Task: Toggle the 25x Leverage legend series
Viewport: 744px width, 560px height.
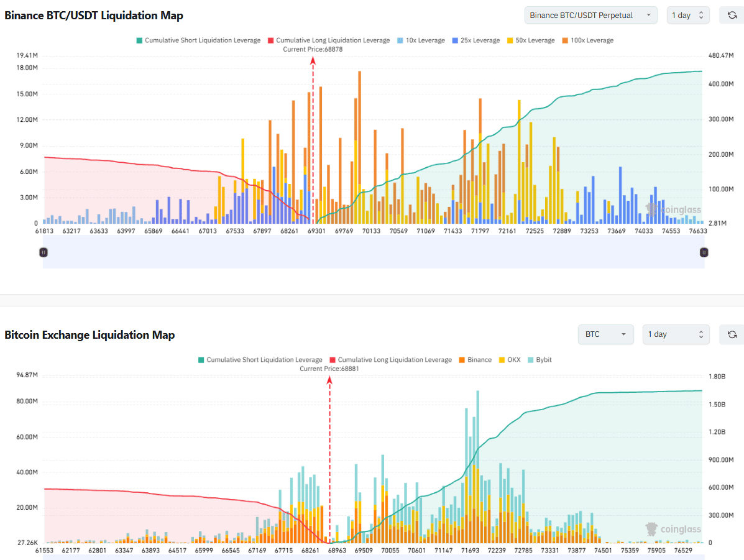Action: [x=476, y=40]
